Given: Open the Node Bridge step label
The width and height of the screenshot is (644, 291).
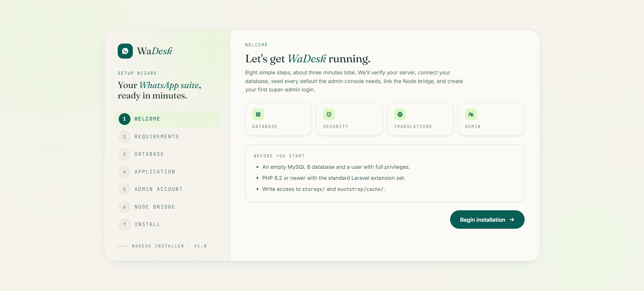Looking at the screenshot, I should [x=155, y=207].
